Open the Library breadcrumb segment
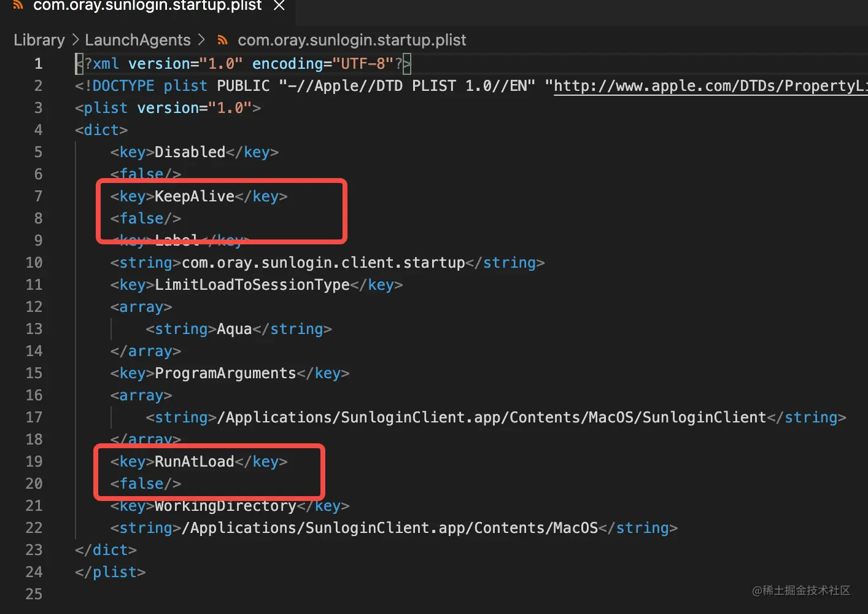Screen dimensions: 868x614 pyautogui.click(x=39, y=41)
